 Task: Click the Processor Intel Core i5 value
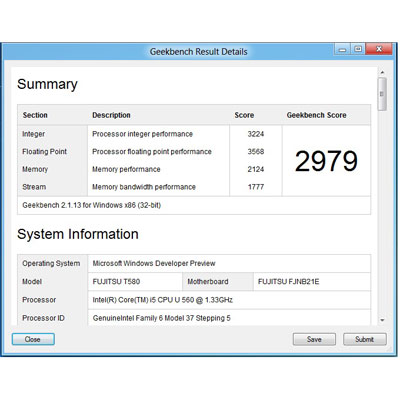[x=162, y=300]
